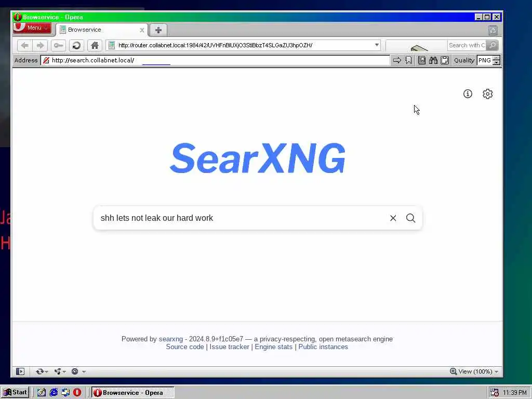Expand the Opera address history dropdown
This screenshot has width=532, height=399.
[x=377, y=45]
